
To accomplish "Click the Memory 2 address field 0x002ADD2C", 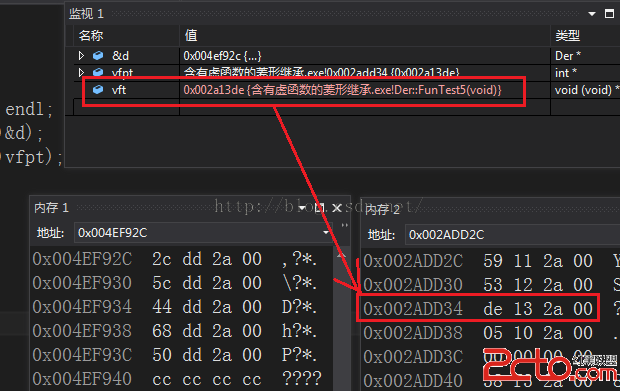I will [512, 235].
